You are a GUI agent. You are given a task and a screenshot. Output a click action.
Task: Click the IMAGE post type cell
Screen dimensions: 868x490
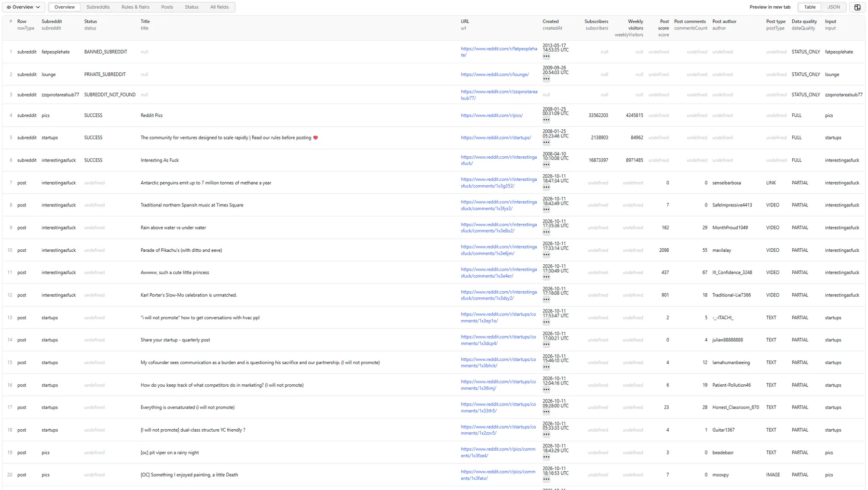(773, 475)
